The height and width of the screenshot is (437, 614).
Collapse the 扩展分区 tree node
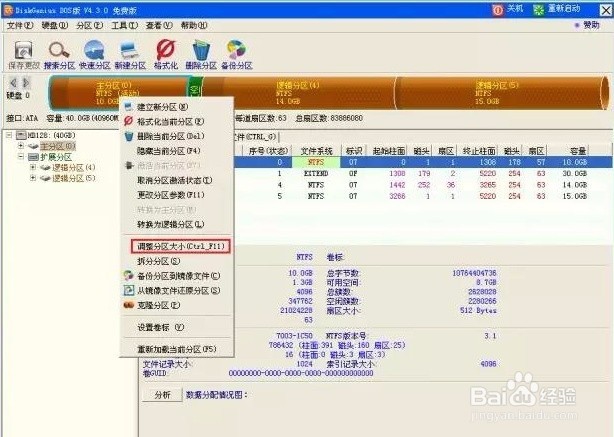click(x=21, y=157)
